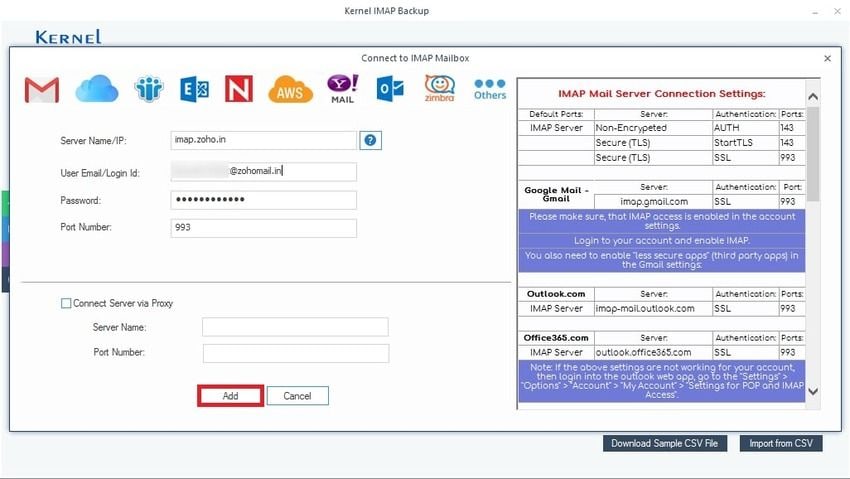Click the imap.gmail.com server cell
The image size is (850, 479).
654,202
